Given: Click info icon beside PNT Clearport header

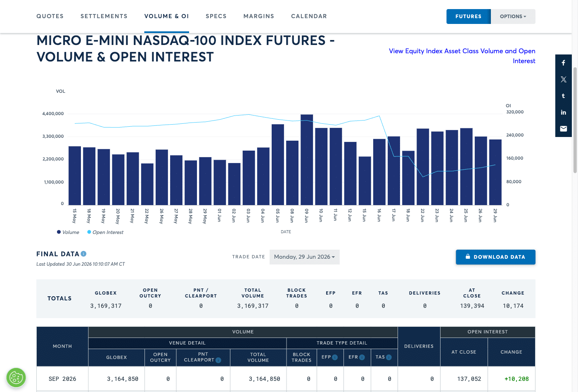Looking at the screenshot, I should coord(218,360).
